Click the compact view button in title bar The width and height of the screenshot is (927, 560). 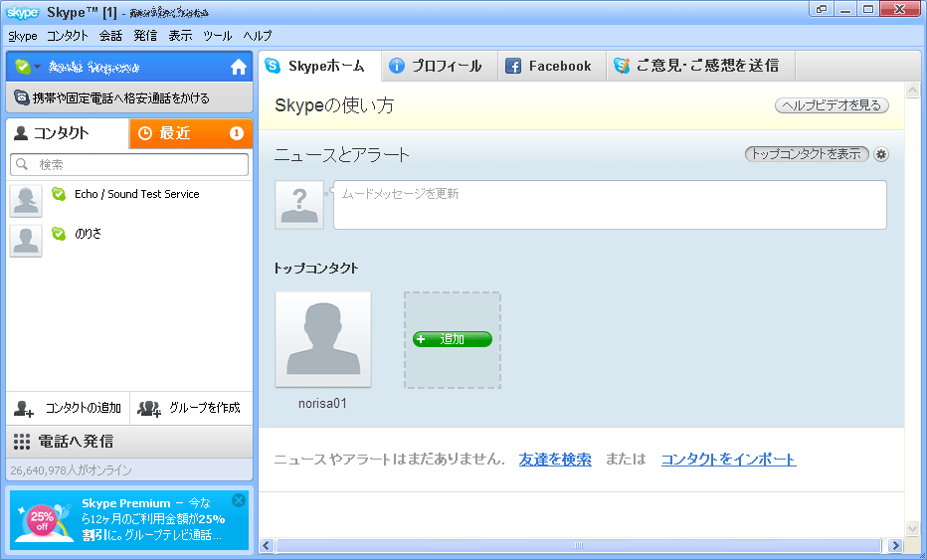pos(822,9)
